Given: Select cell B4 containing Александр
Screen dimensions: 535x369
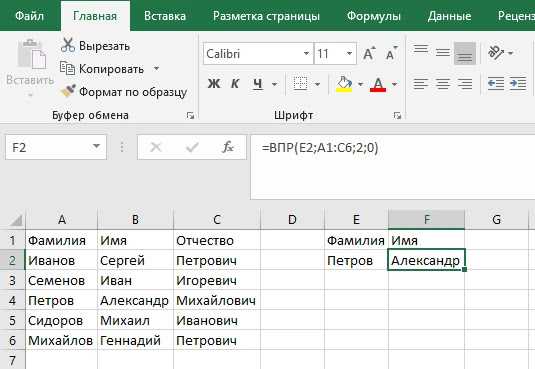Looking at the screenshot, I should click(135, 300).
